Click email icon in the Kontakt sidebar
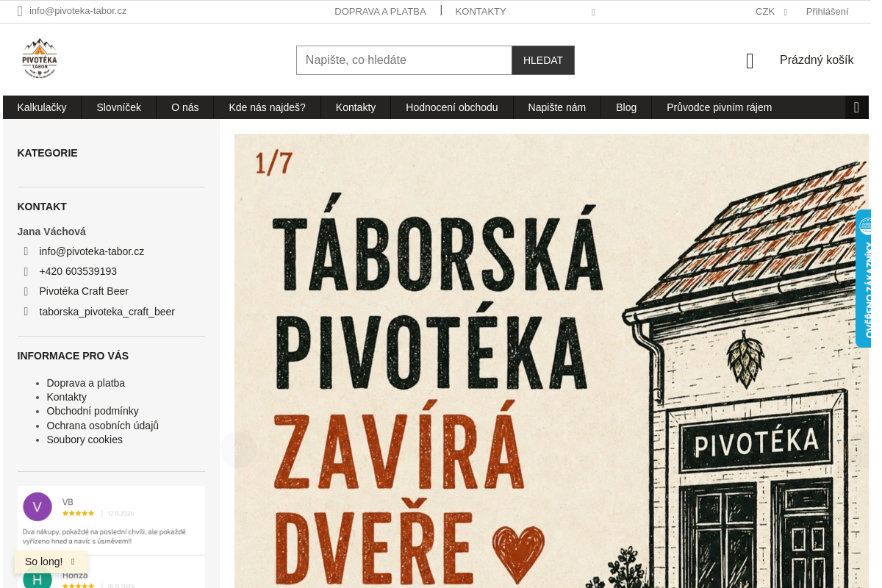Screen dimensions: 882x588 [26, 251]
